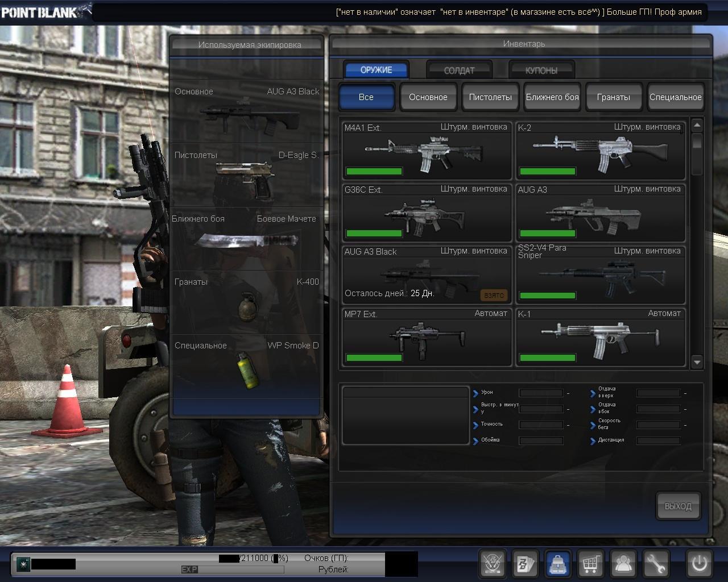The width and height of the screenshot is (728, 582).
Task: Open the friends community icon
Action: [x=623, y=564]
